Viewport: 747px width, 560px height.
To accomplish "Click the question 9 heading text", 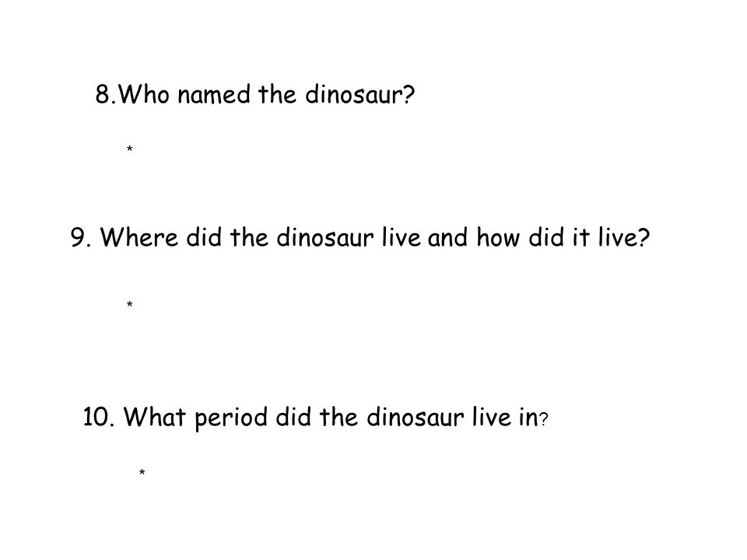I will coord(360,237).
